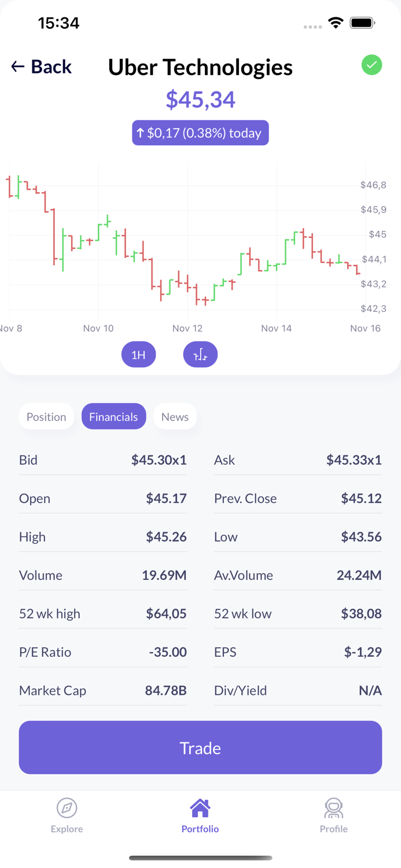Select the Portfolio home icon
The image size is (401, 868).
tap(200, 806)
